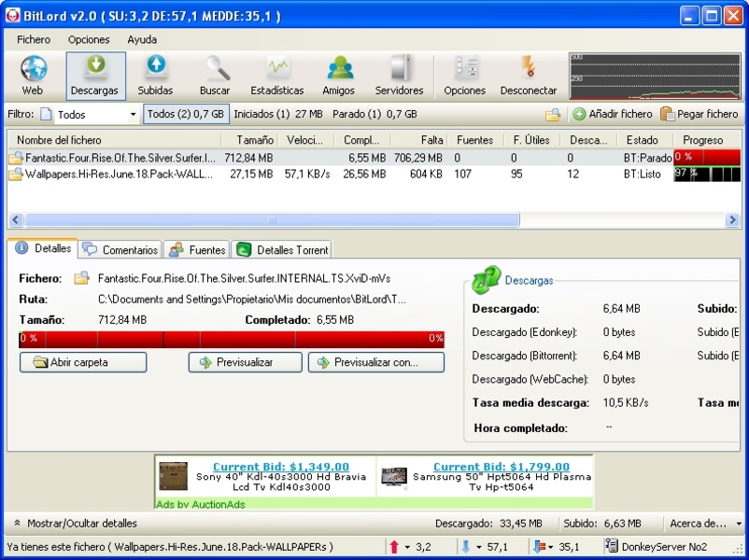
Task: Expand the Filtro Todos dropdown
Action: tap(133, 115)
